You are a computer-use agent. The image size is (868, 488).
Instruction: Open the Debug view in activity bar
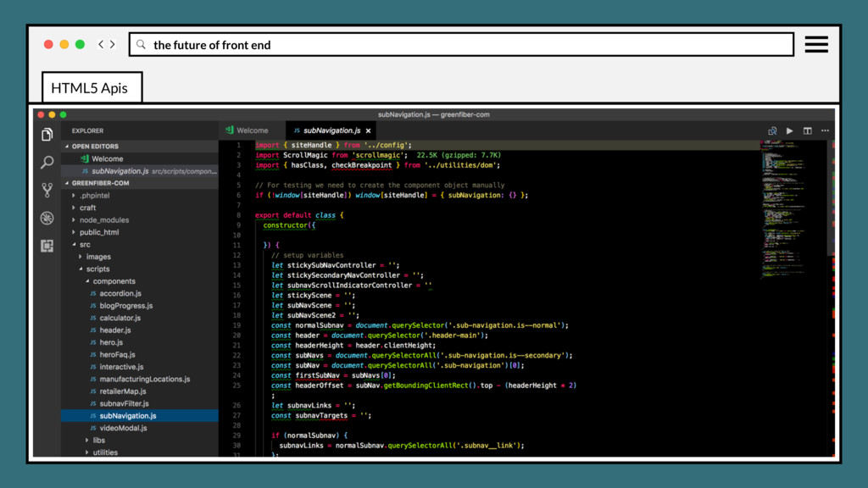click(47, 218)
